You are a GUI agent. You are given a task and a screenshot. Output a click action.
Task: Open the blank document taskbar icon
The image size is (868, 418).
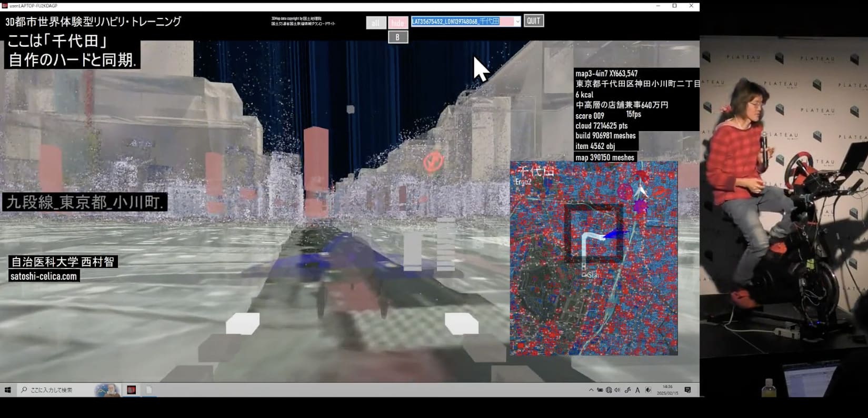149,390
